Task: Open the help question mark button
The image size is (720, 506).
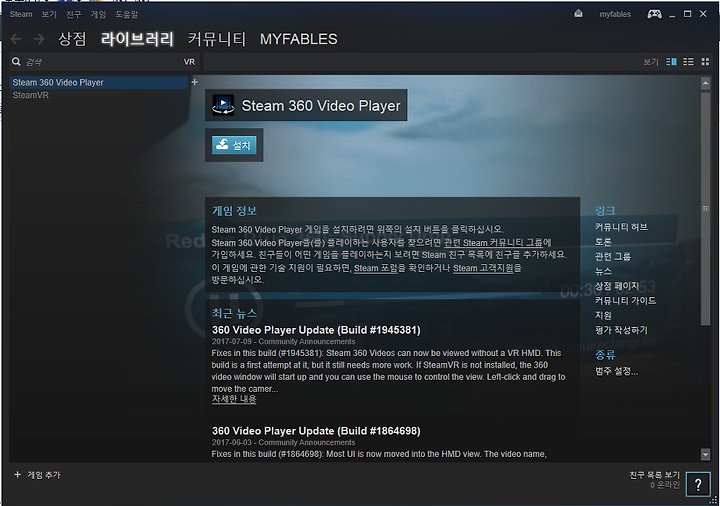Action: (698, 484)
